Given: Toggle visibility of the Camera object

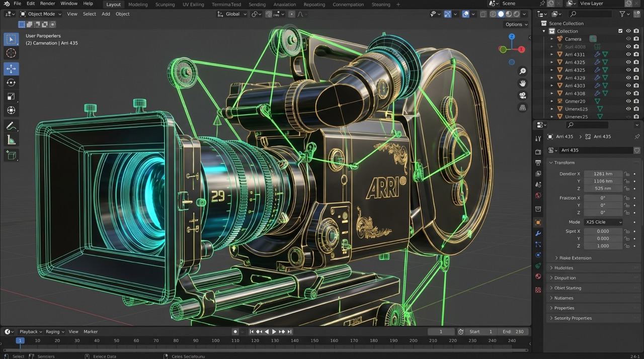Looking at the screenshot, I should (x=628, y=39).
